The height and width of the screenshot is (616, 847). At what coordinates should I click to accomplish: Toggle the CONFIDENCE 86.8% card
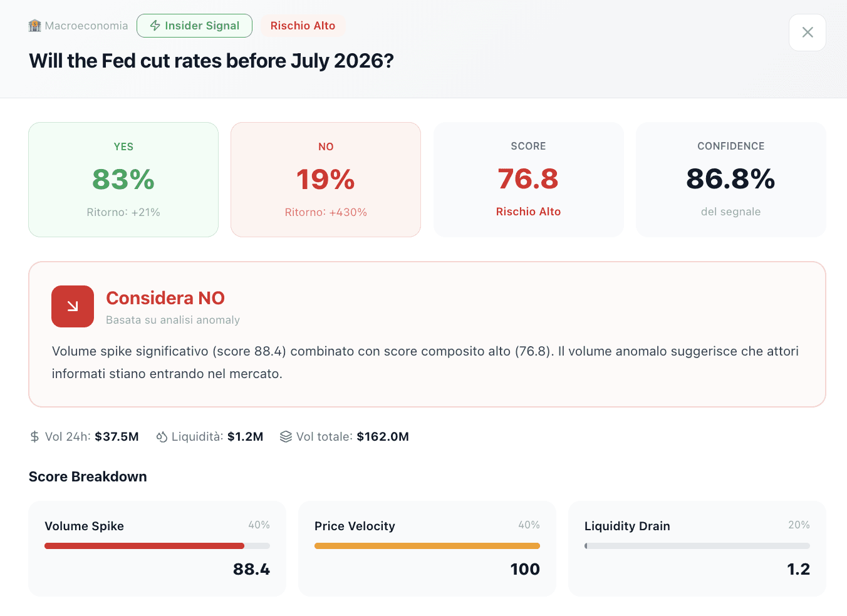click(x=730, y=180)
